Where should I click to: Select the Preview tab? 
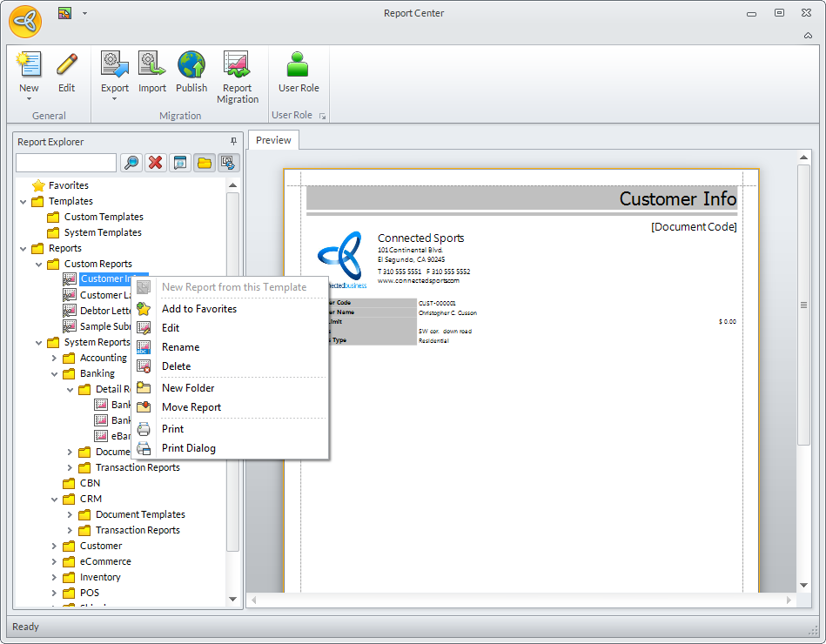click(273, 140)
